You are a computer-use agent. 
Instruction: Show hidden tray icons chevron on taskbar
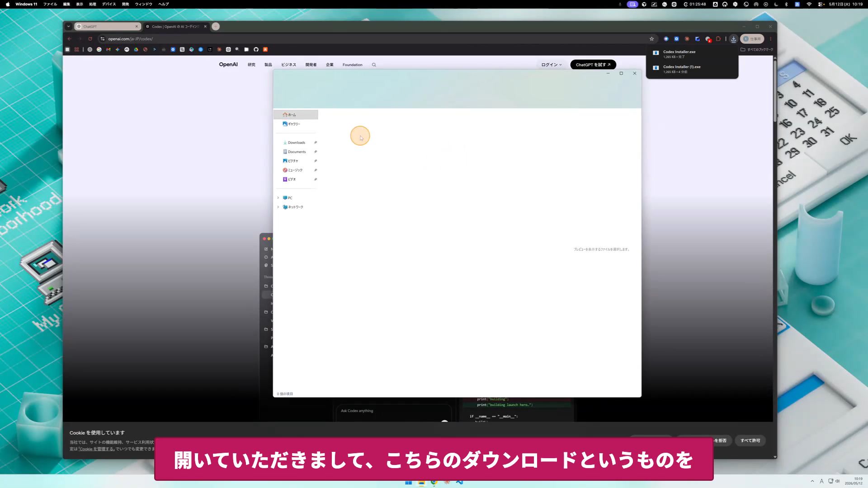point(812,481)
